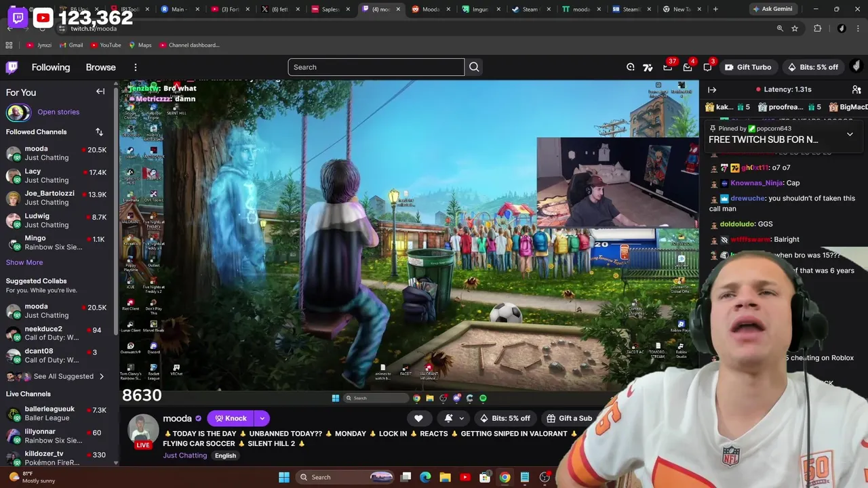The height and width of the screenshot is (488, 868).
Task: Open YouTube bookmark in bookmarks bar
Action: pos(105,45)
